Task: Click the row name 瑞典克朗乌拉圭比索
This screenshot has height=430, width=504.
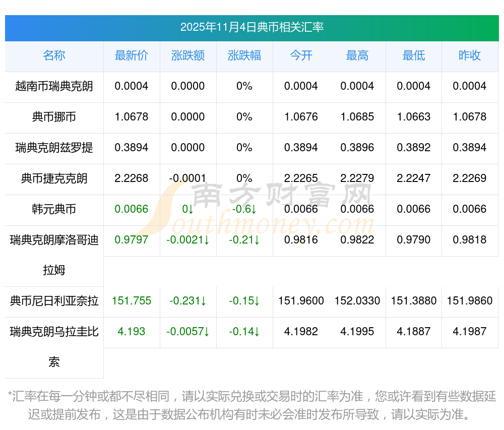Action: (x=54, y=347)
